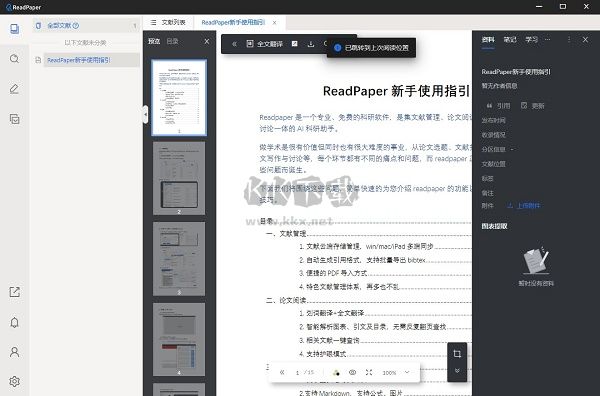
Task: Click contents entry 相关文献一键查询
Action: point(329,341)
